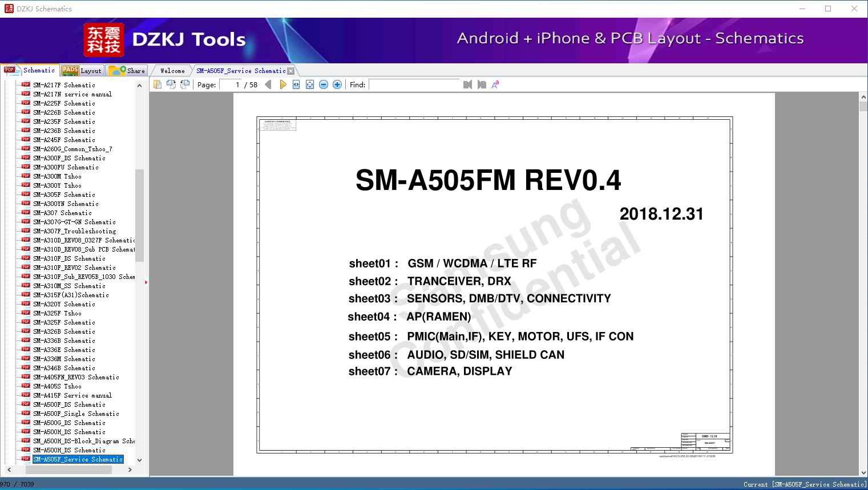Zoom out with the minus icon

pyautogui.click(x=324, y=84)
